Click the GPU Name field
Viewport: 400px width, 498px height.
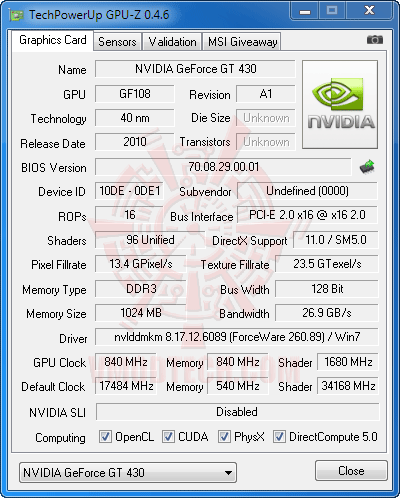tap(195, 69)
